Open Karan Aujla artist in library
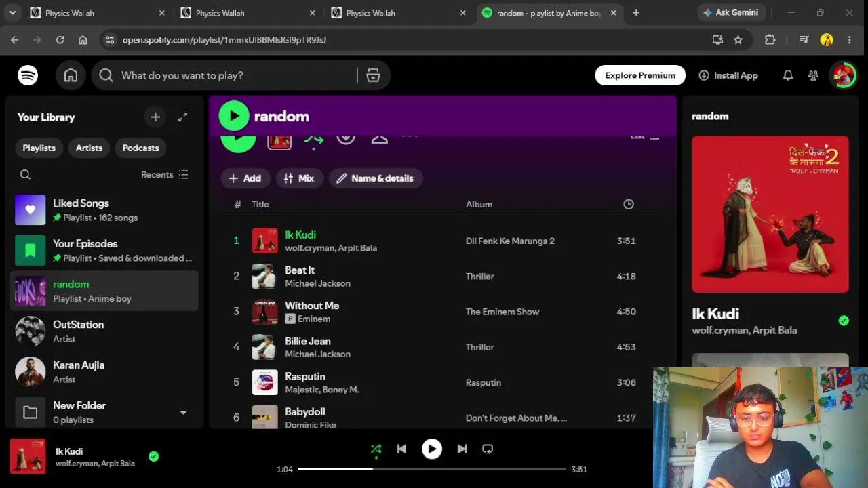This screenshot has width=868, height=488. click(104, 372)
